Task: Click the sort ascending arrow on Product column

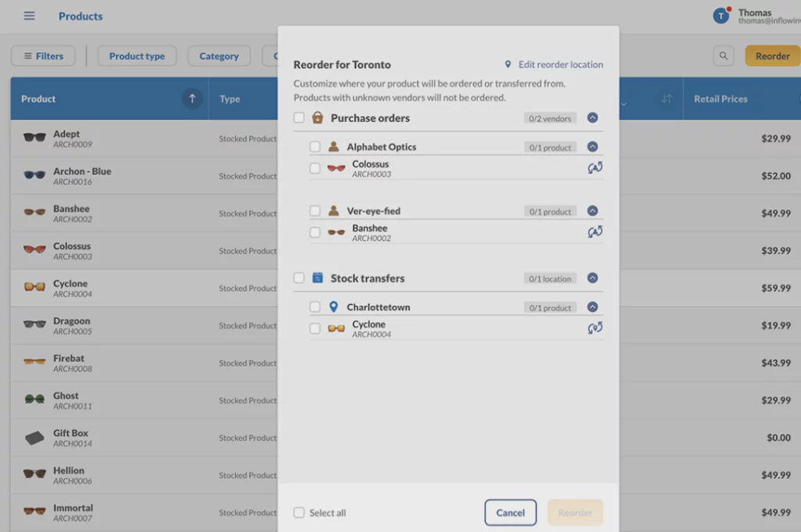Action: [192, 99]
